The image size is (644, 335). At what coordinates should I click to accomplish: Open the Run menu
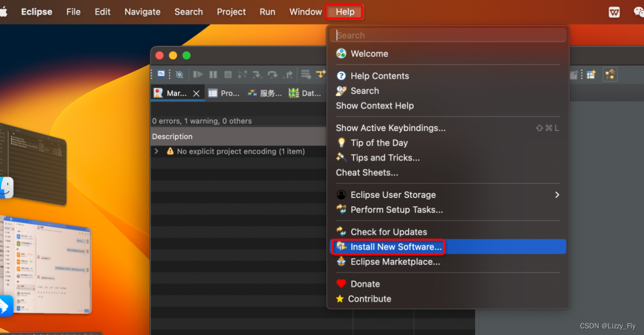pos(267,12)
